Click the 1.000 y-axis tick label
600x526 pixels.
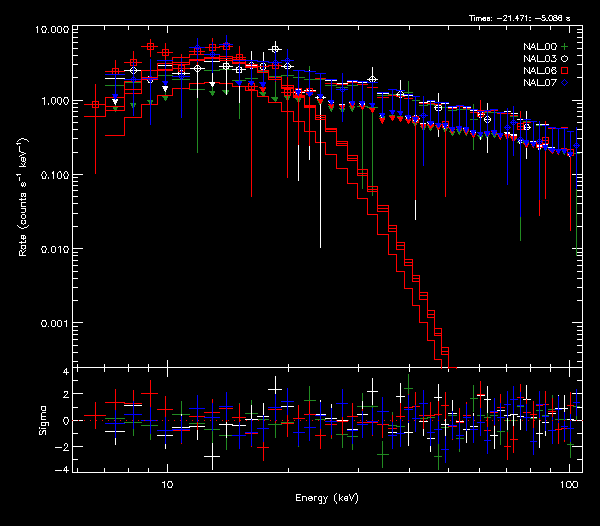point(55,102)
